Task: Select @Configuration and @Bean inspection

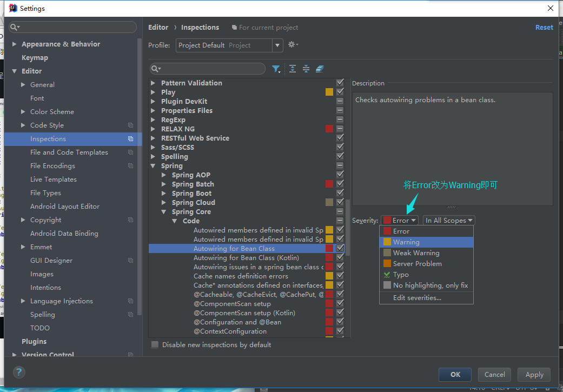Action: pos(237,322)
